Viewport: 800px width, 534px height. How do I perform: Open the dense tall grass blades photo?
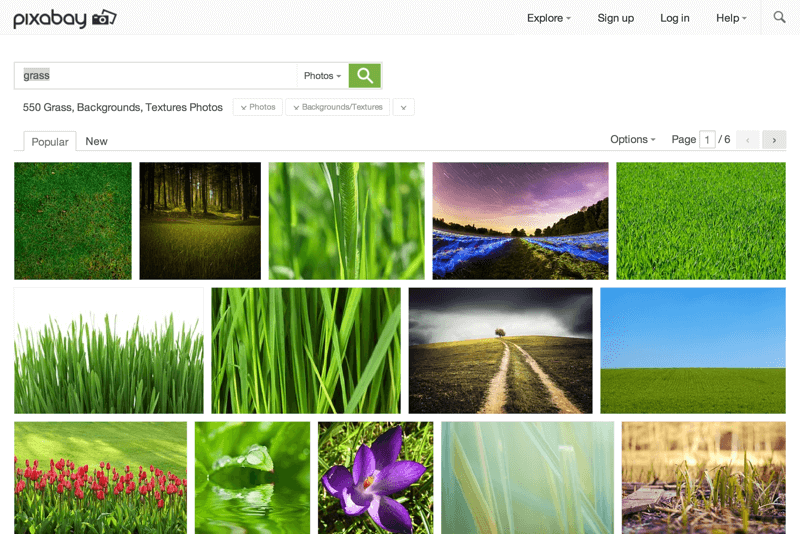pos(306,350)
